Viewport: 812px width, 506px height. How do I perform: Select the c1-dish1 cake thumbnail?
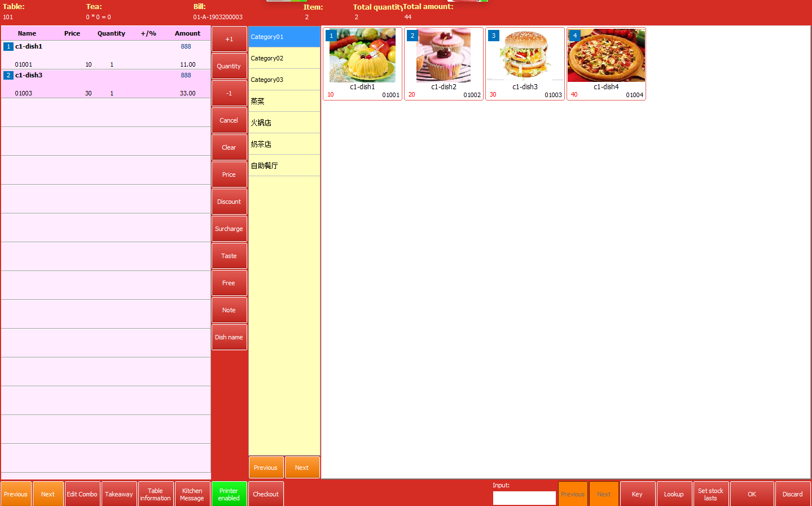(362, 56)
